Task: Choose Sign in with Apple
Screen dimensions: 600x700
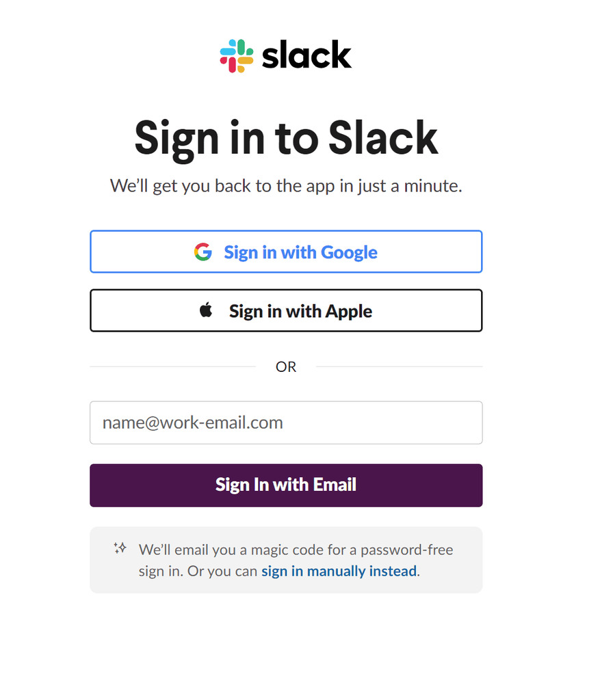Action: point(286,311)
